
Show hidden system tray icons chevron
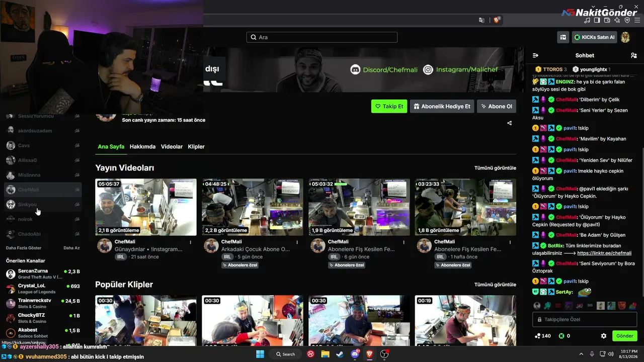580,354
